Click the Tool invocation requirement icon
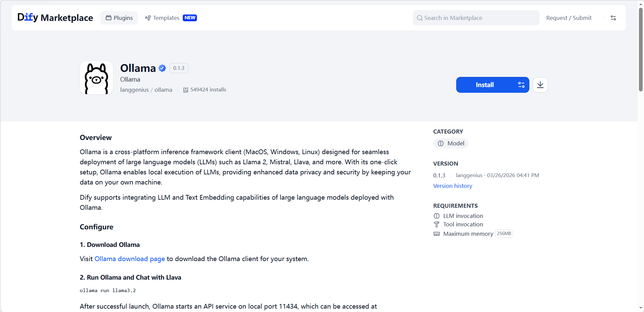 pos(437,225)
